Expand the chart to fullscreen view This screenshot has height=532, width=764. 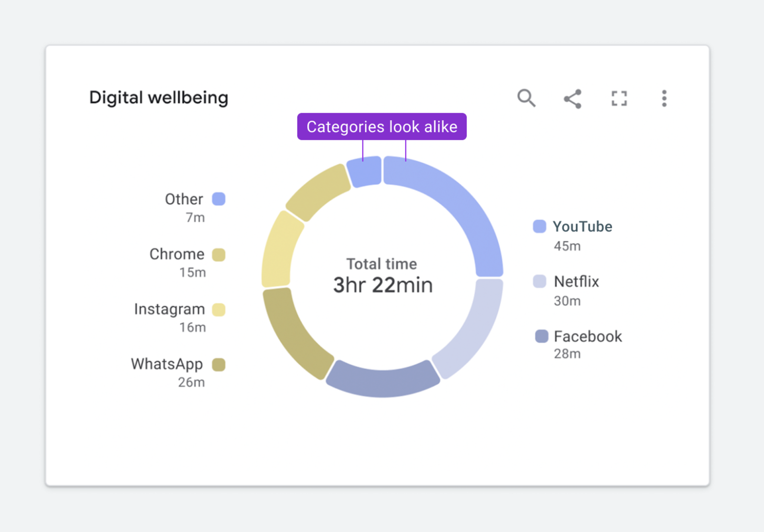tap(619, 98)
